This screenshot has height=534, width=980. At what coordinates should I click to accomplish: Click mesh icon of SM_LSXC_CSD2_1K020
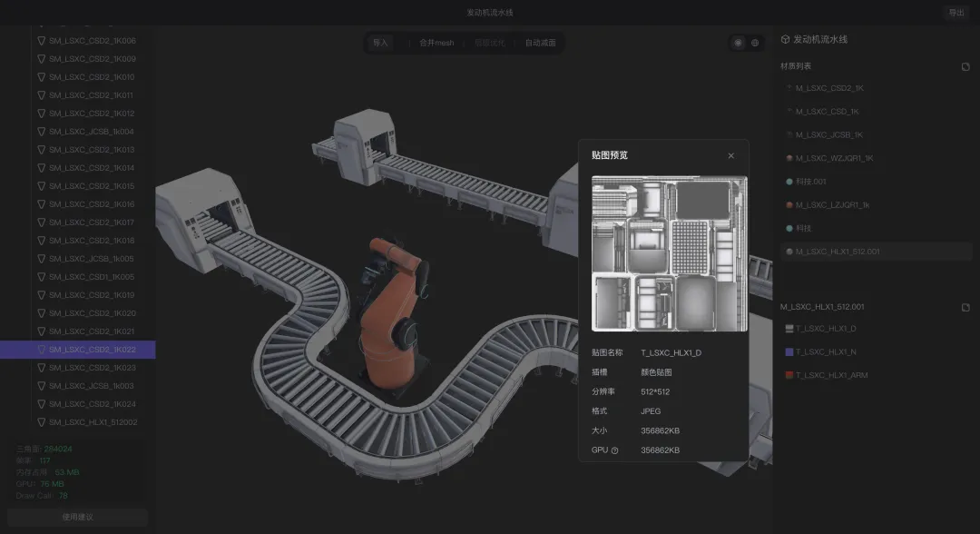point(41,312)
